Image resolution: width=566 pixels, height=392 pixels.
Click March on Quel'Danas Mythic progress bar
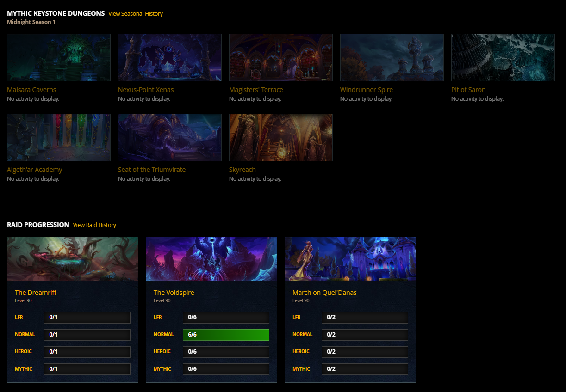[x=365, y=369]
